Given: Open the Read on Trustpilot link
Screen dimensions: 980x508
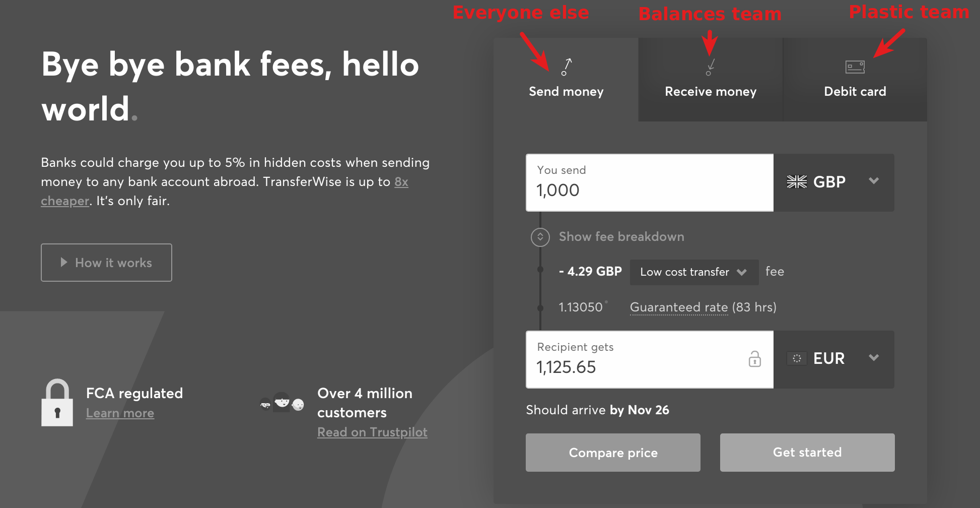Looking at the screenshot, I should pos(372,432).
